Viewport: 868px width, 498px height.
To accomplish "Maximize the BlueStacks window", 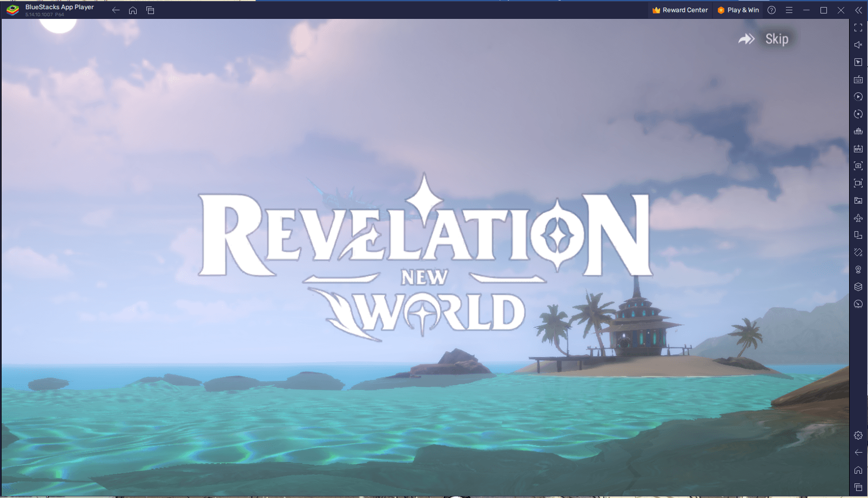I will (x=823, y=10).
